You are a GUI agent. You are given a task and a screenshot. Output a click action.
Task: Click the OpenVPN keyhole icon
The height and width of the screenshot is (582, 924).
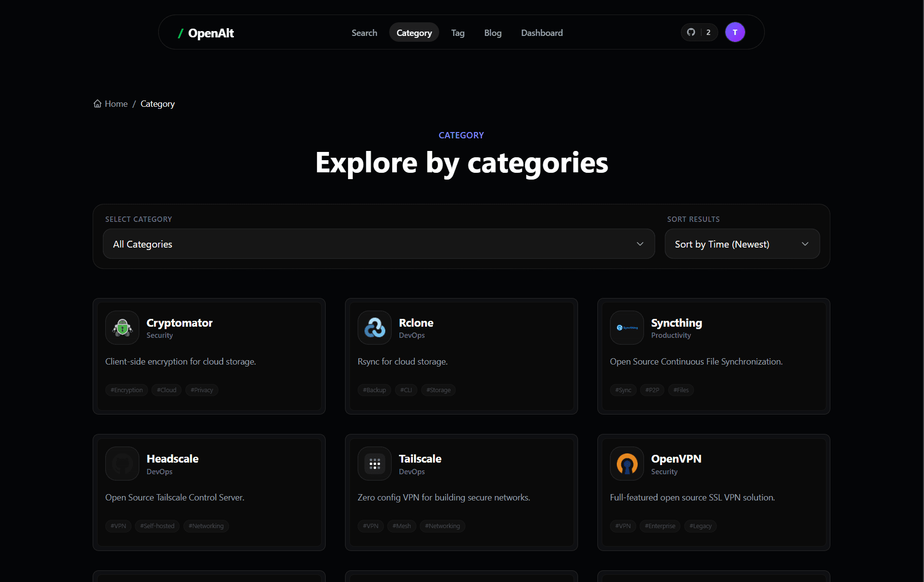click(627, 464)
